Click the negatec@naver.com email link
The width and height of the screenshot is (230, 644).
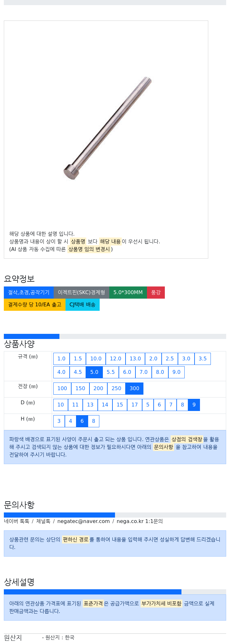point(84,521)
